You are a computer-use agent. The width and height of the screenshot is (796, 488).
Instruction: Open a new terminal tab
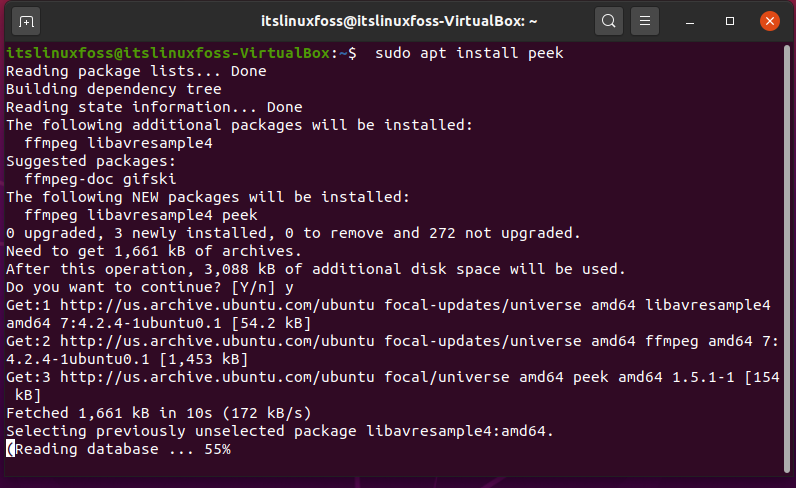26,21
